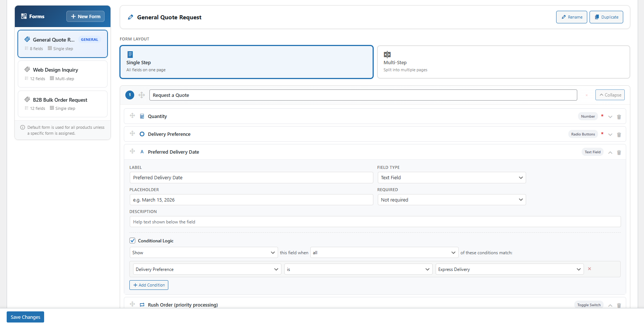Click the Placeholder input field

point(251,200)
